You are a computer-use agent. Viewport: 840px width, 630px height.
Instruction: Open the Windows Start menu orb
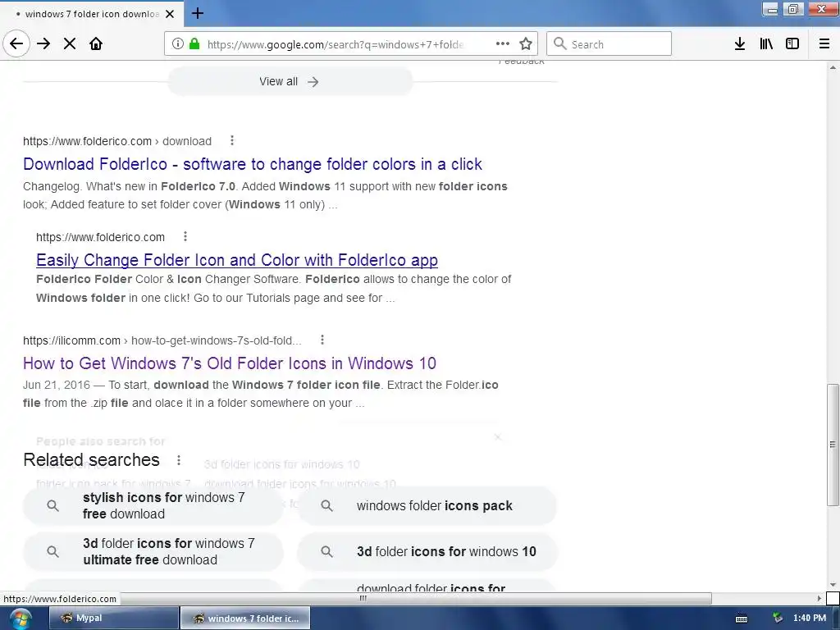point(21,619)
